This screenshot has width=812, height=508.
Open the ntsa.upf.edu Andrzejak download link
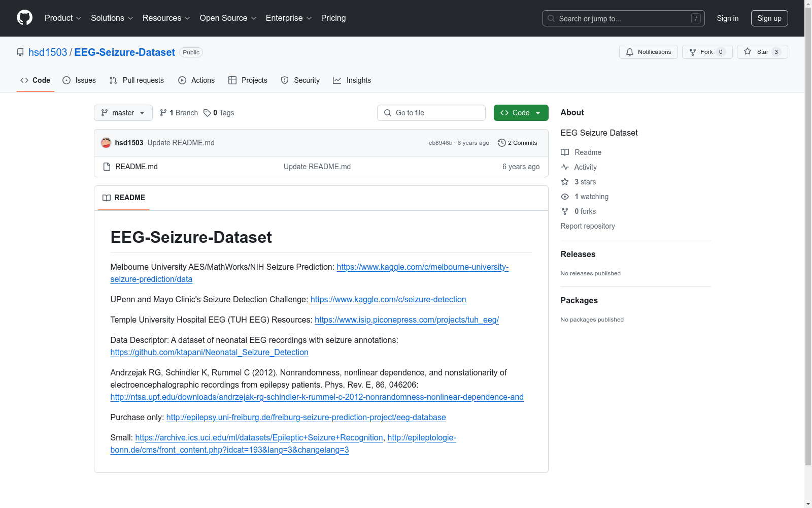(x=317, y=397)
